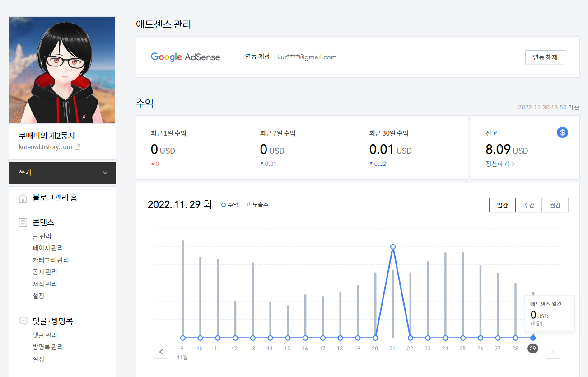
Task: Click the 최근 7일 수익 value
Action: tap(272, 149)
